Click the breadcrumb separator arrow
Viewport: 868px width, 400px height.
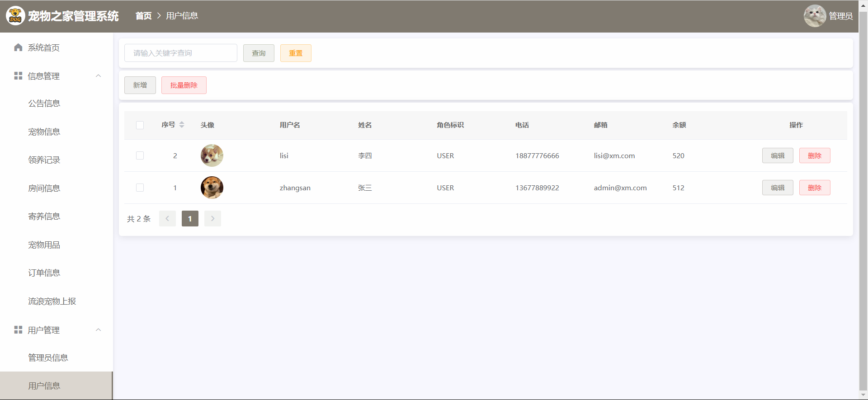[x=159, y=16]
